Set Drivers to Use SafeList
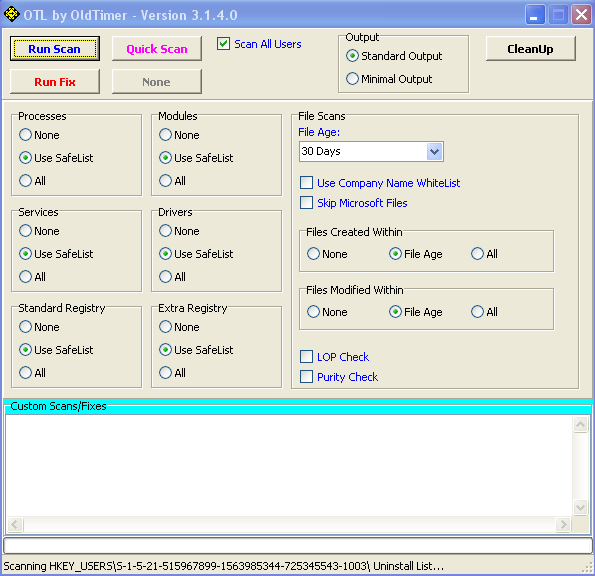The height and width of the screenshot is (576, 595). (x=165, y=253)
